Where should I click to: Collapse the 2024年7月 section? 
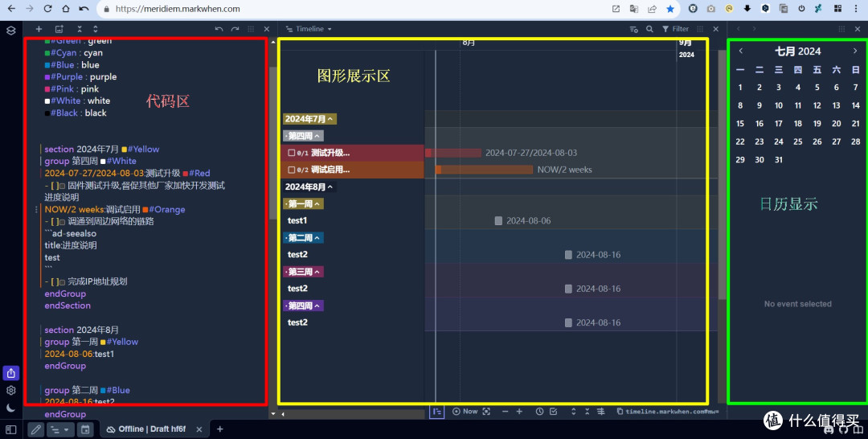coord(309,118)
